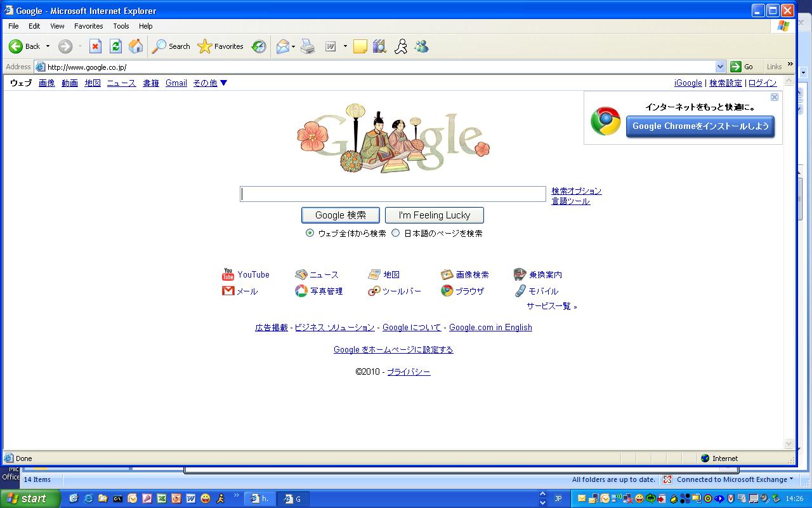Edit page with Word icon
Screen dimensions: 812x508
331,46
